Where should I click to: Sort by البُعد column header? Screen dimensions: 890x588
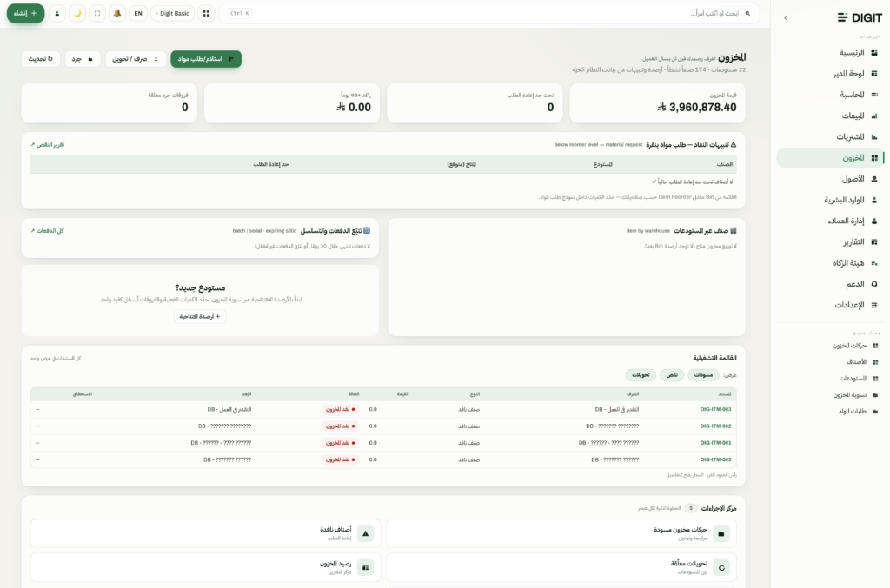[246, 394]
